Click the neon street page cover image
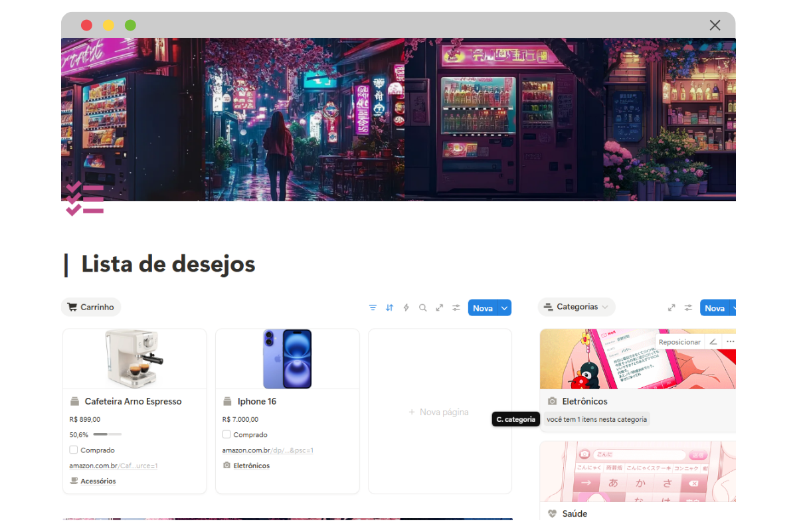The height and width of the screenshot is (532, 797). click(398, 120)
